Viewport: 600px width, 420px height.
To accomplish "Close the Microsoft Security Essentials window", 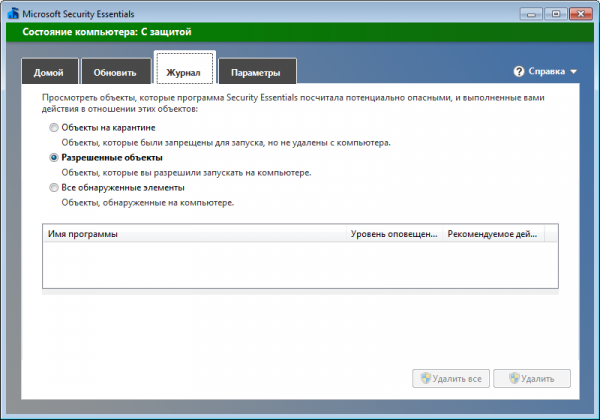I will click(580, 14).
